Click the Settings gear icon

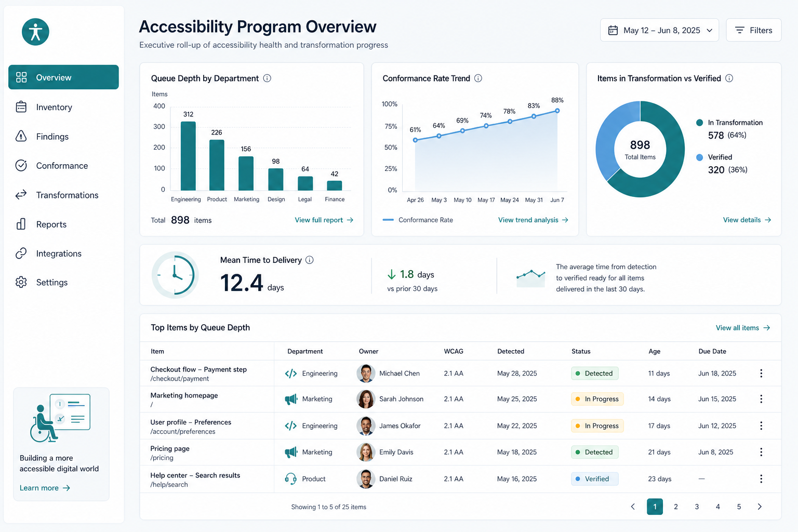pyautogui.click(x=21, y=282)
